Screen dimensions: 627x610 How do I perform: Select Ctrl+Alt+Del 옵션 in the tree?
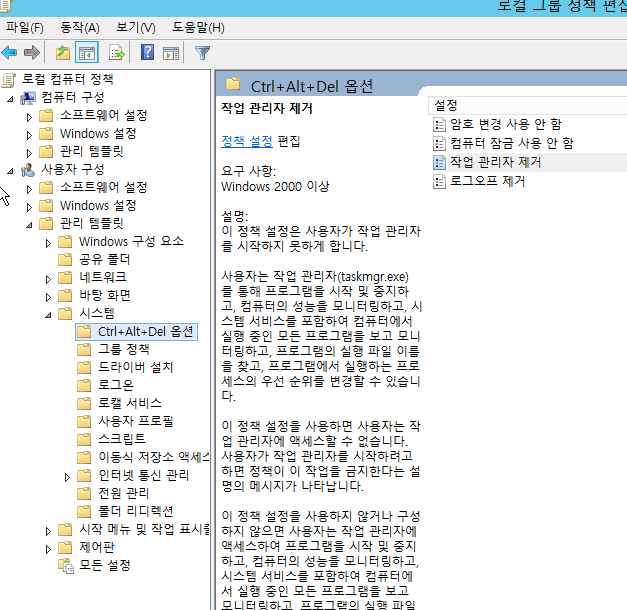coord(146,332)
